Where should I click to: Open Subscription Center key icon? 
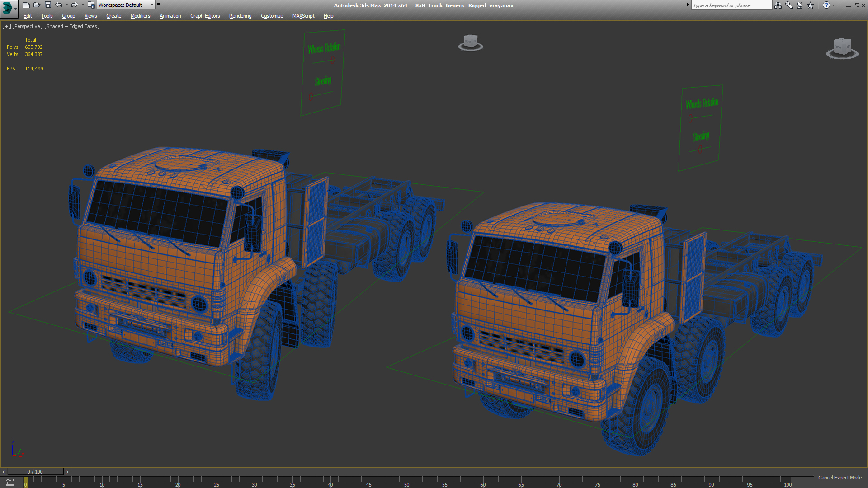pyautogui.click(x=789, y=5)
